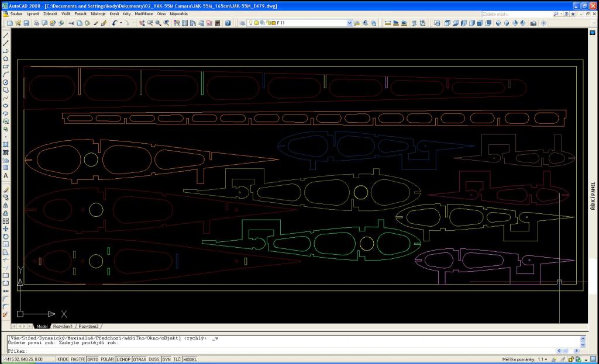Click the calculator icon in the toolbar
The width and height of the screenshot is (599, 364).
pyautogui.click(x=218, y=23)
